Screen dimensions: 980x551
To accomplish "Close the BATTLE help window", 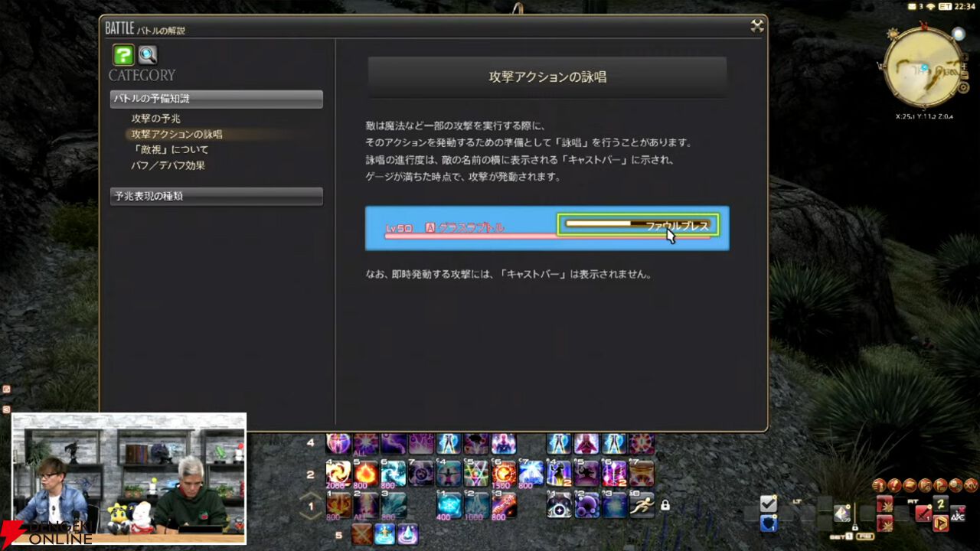I will tap(756, 25).
